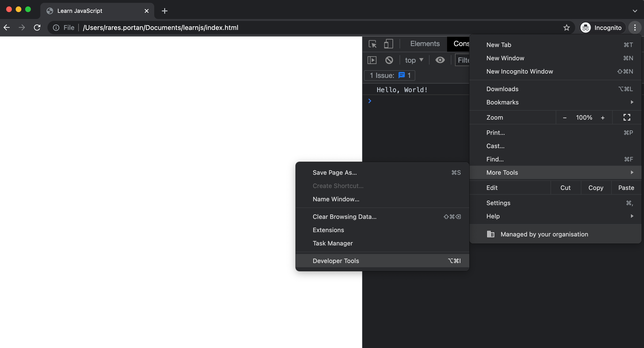This screenshot has width=644, height=348.
Task: Decrease zoom below 100 percent
Action: tap(565, 117)
